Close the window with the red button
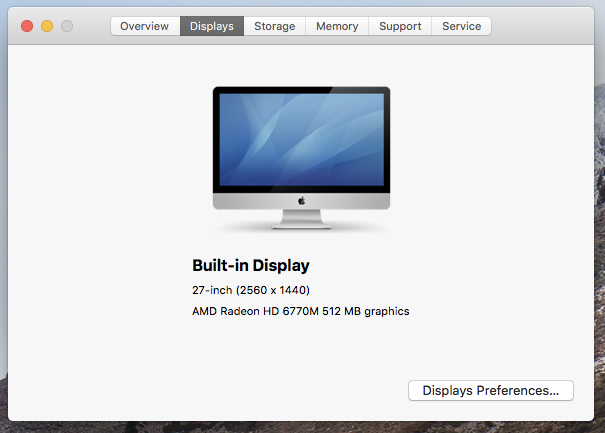Viewport: 605px width, 433px height. 27,26
